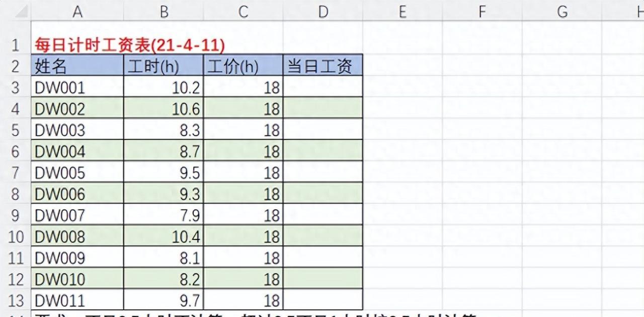The height and width of the screenshot is (317, 644).
Task: Select cell containing DW011
Action: (77, 300)
